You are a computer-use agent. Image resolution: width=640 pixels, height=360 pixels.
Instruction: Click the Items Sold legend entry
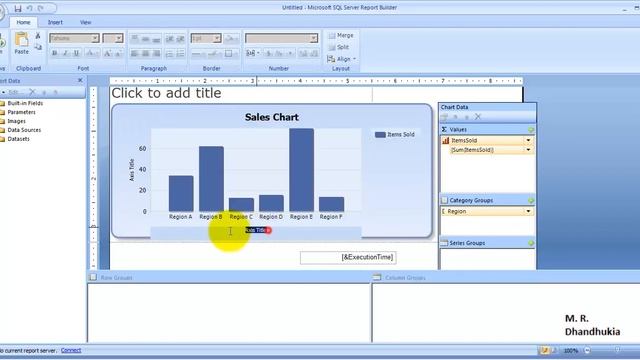(395, 134)
